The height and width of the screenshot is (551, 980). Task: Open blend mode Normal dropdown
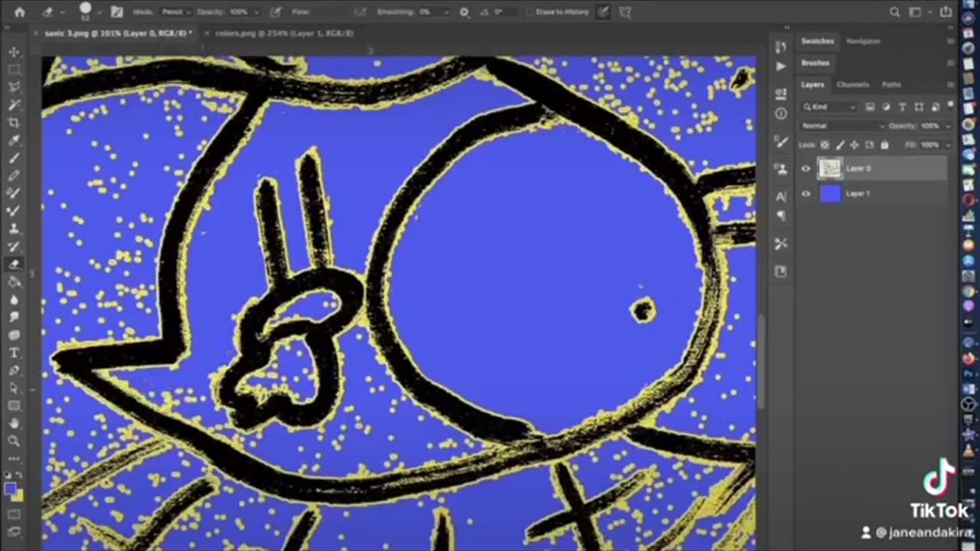(843, 126)
